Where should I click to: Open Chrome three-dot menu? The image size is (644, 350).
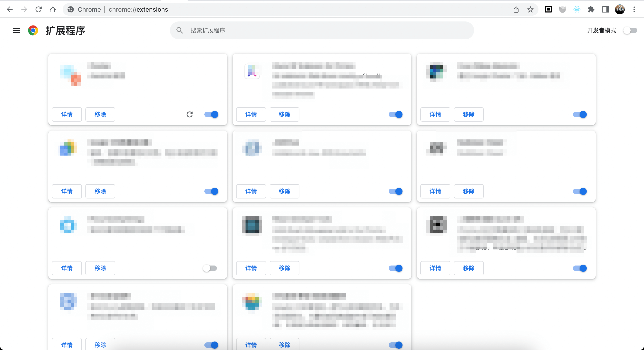click(x=634, y=9)
